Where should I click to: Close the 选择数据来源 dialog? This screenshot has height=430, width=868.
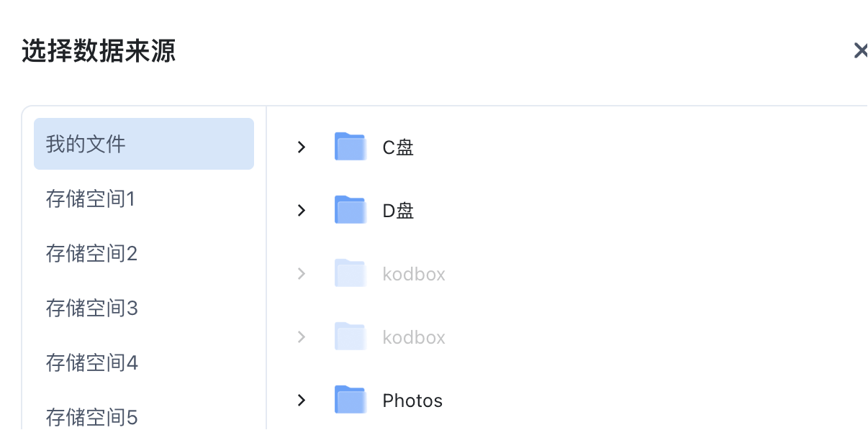point(860,50)
